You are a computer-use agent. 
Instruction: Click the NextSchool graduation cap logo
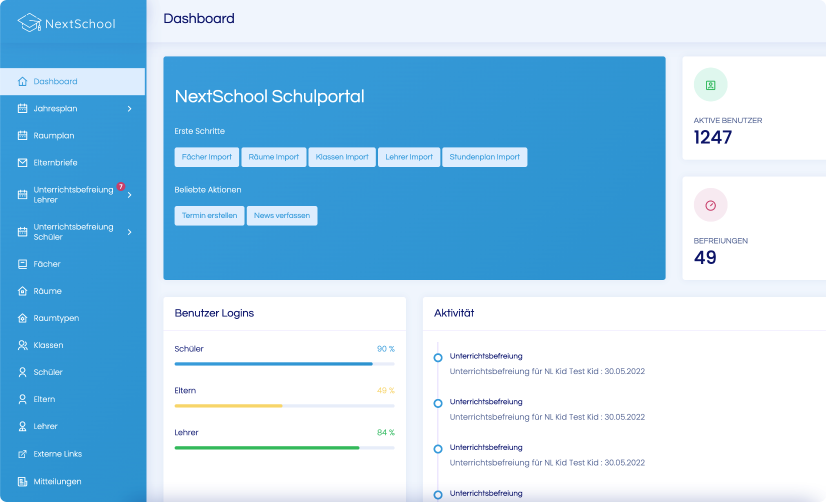point(29,23)
